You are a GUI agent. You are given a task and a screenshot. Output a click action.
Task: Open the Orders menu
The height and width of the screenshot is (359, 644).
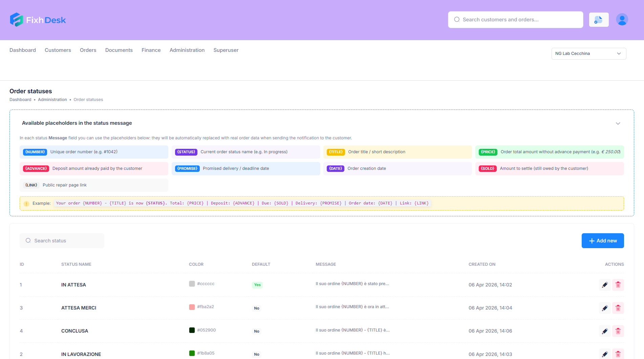(88, 50)
